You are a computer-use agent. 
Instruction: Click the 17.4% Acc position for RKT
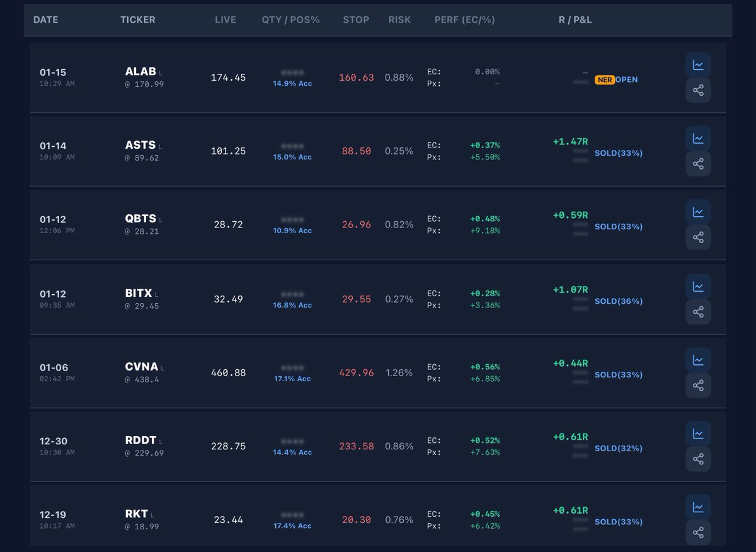pos(292,526)
